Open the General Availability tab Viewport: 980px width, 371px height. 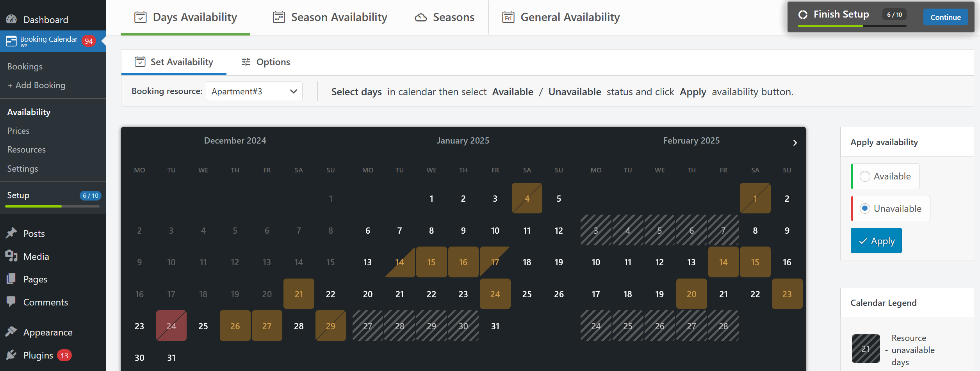point(561,18)
